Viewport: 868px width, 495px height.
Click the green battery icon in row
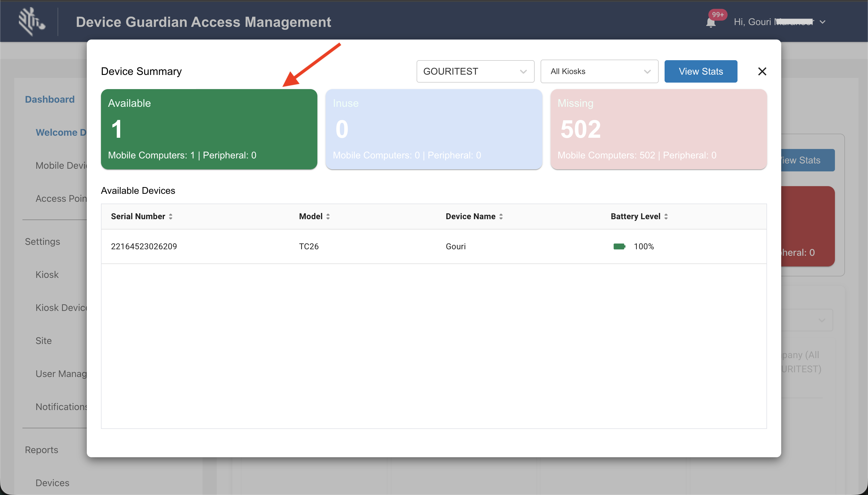[619, 247]
